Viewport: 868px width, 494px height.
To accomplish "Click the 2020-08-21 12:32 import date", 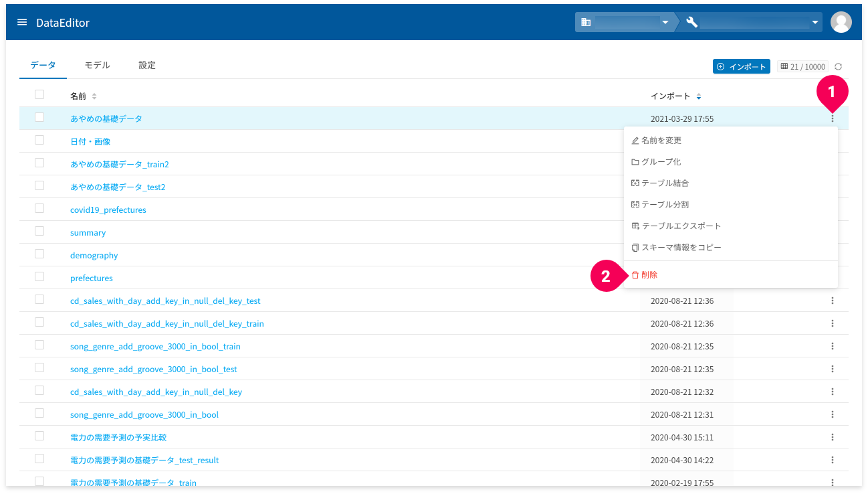I will click(682, 392).
